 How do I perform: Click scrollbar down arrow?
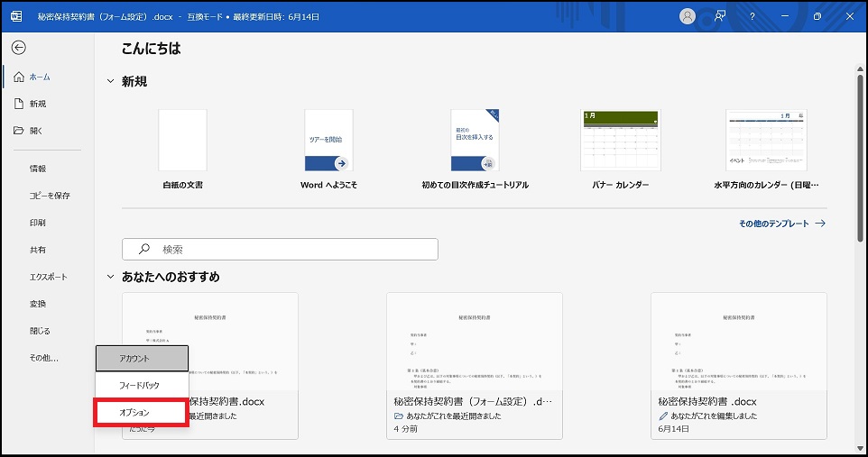point(860,448)
